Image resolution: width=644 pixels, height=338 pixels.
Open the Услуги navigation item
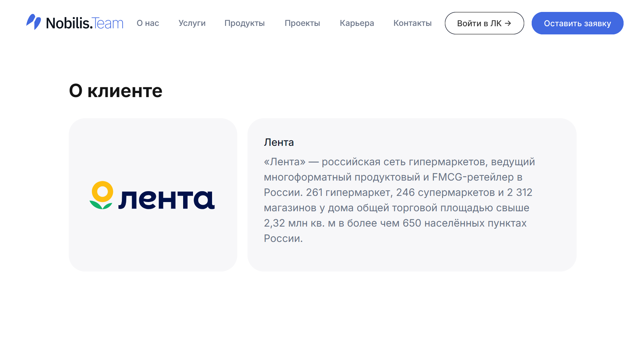click(192, 23)
